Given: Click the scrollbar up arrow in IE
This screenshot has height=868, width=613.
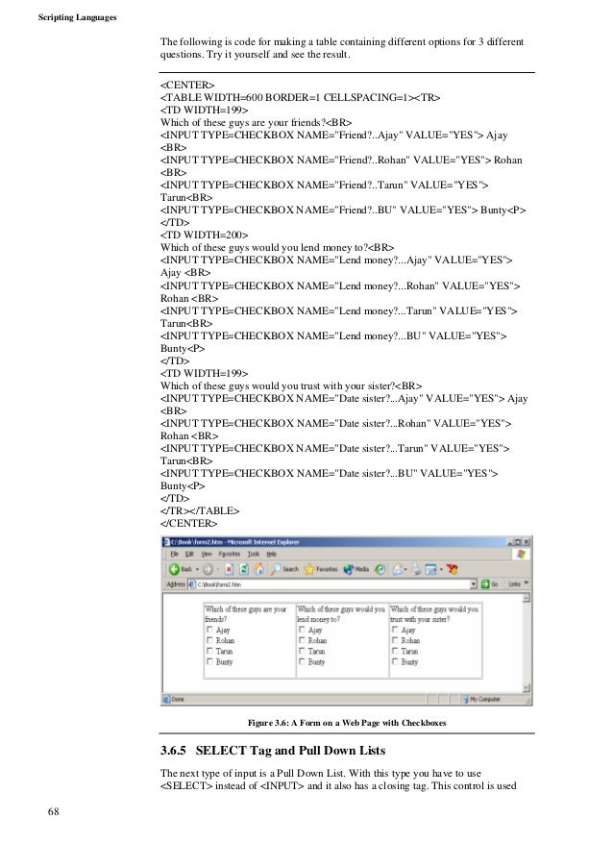Looking at the screenshot, I should tap(527, 598).
